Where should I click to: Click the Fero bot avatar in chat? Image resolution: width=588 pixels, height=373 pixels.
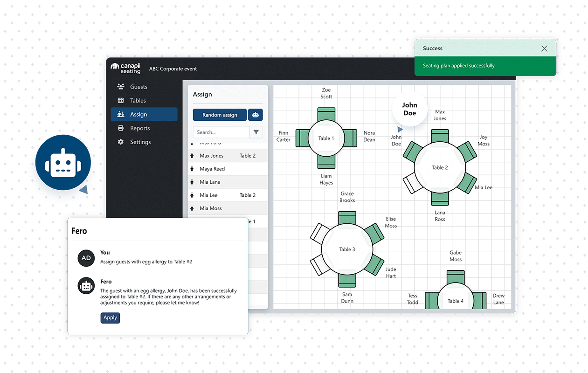pos(86,286)
